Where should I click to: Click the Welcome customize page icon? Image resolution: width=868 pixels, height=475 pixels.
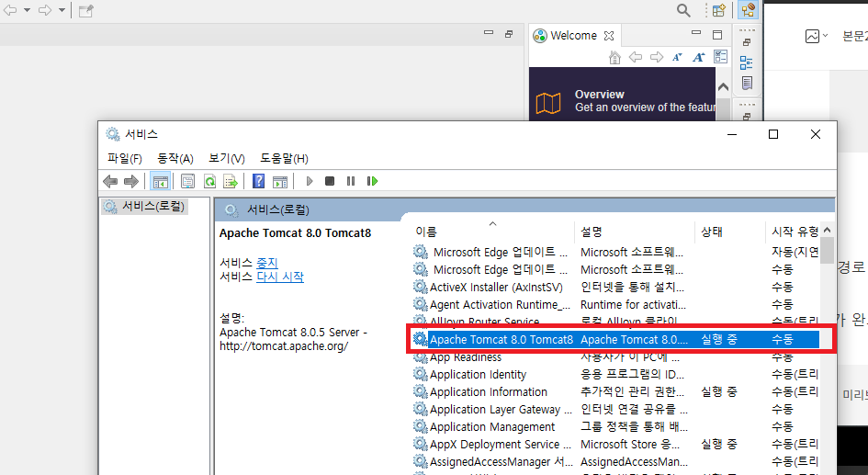pyautogui.click(x=720, y=56)
